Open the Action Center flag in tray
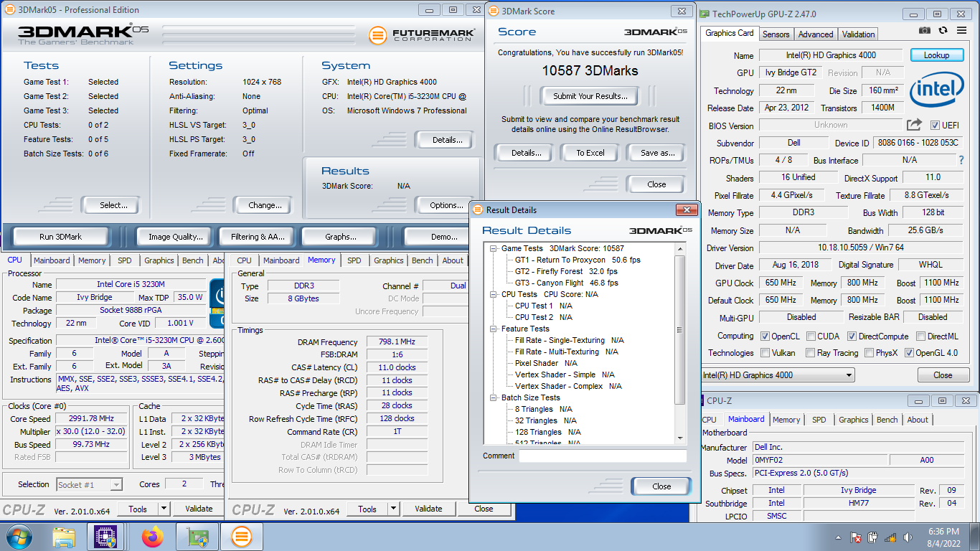The image size is (980, 551). 855,537
